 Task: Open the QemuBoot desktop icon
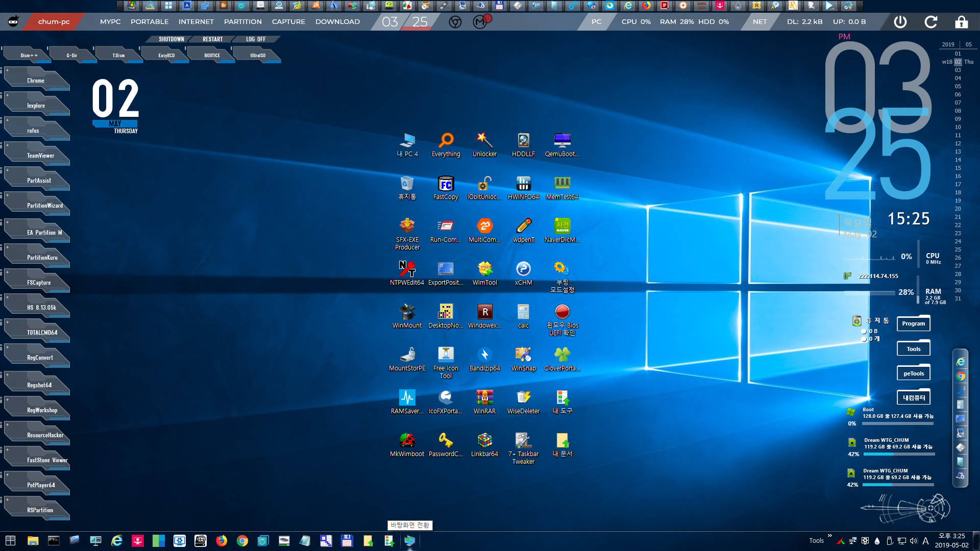[562, 145]
